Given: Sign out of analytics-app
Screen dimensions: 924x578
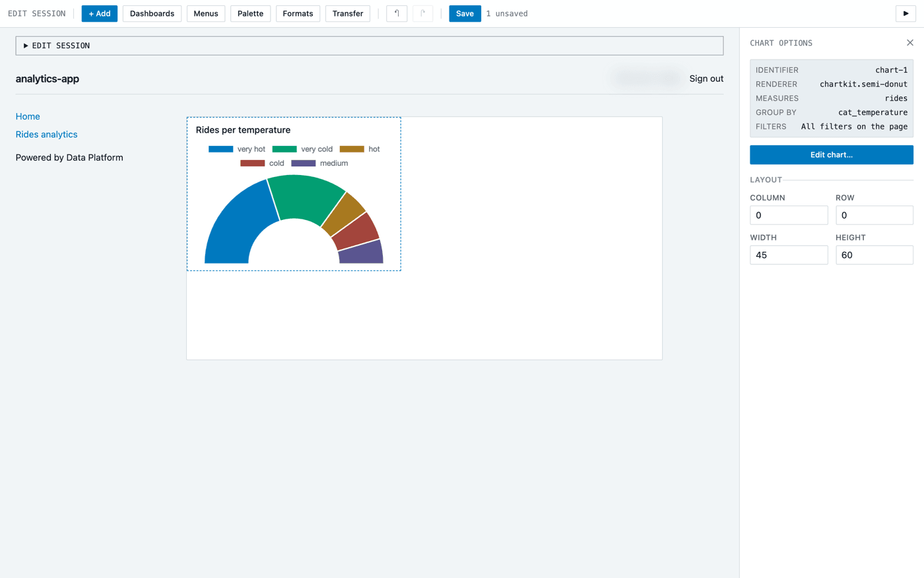Looking at the screenshot, I should point(706,79).
